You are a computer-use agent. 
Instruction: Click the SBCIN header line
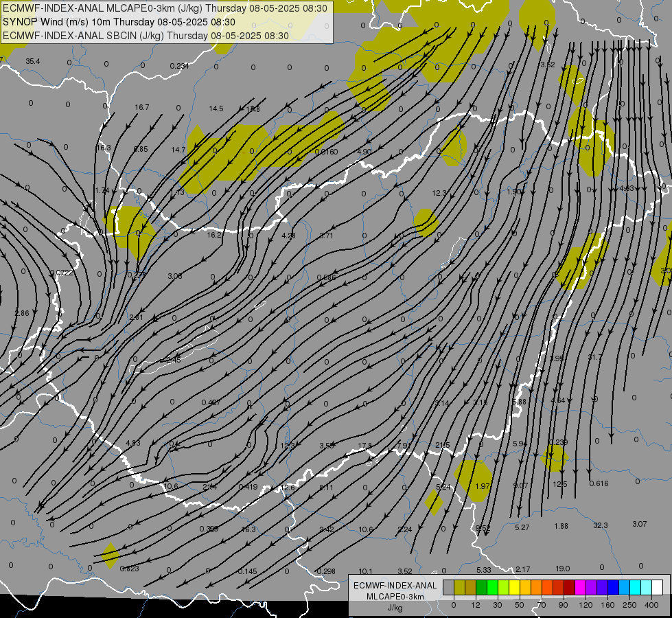click(x=146, y=36)
